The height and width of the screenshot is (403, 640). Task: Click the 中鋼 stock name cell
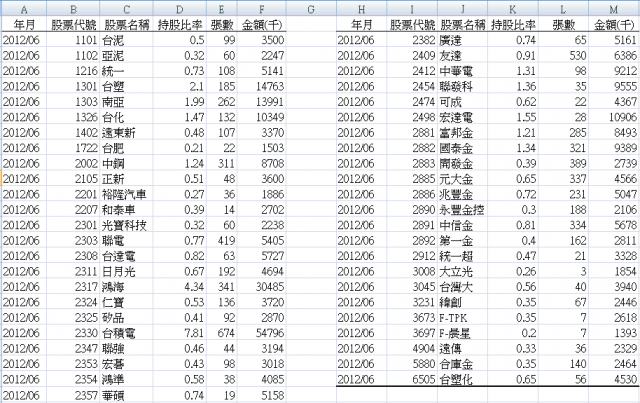coord(127,163)
